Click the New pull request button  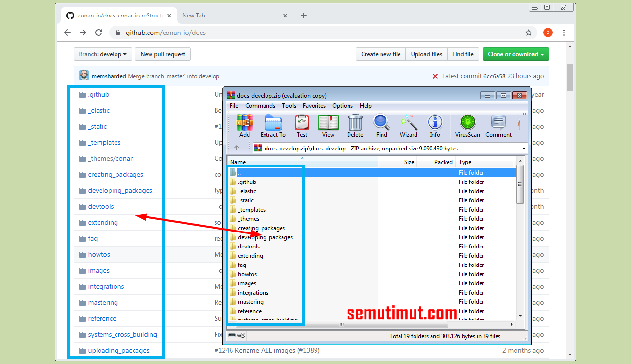tap(163, 54)
